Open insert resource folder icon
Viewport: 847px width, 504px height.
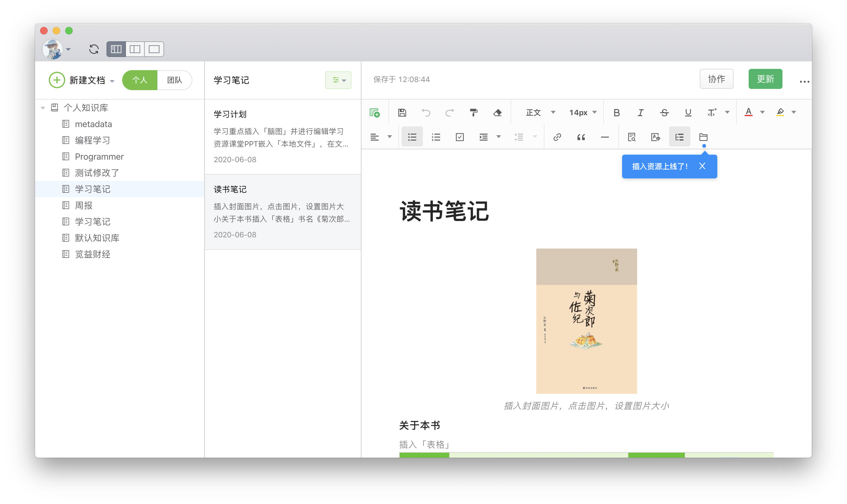point(703,137)
